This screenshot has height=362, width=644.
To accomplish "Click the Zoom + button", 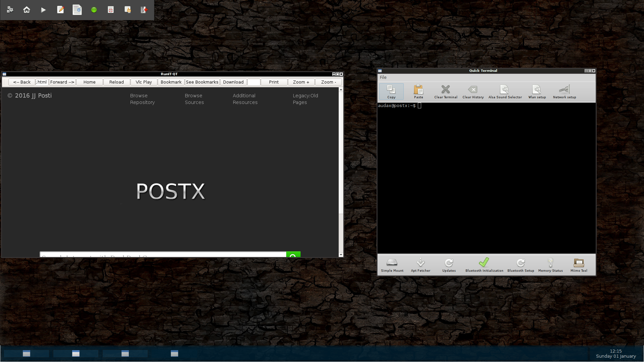I will (x=301, y=82).
